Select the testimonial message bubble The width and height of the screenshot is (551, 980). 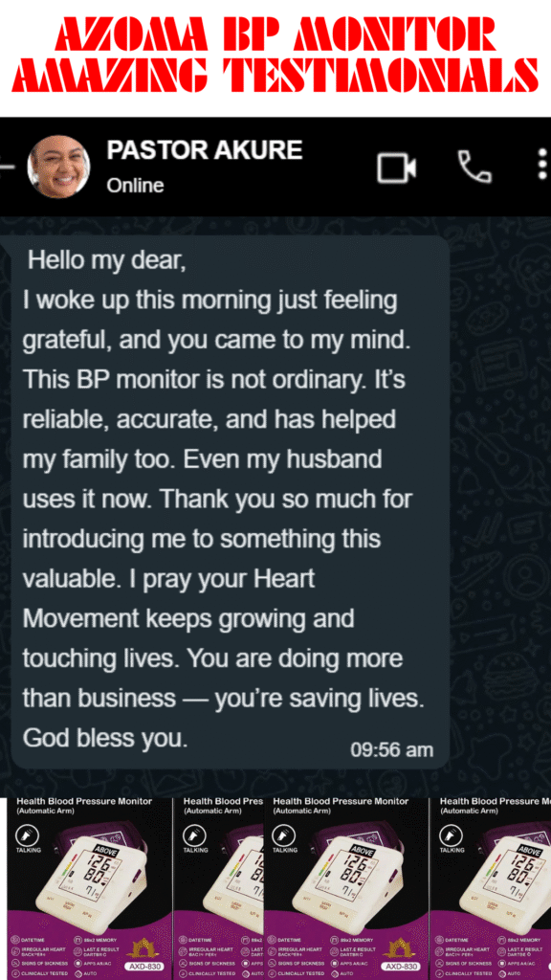[x=230, y=502]
